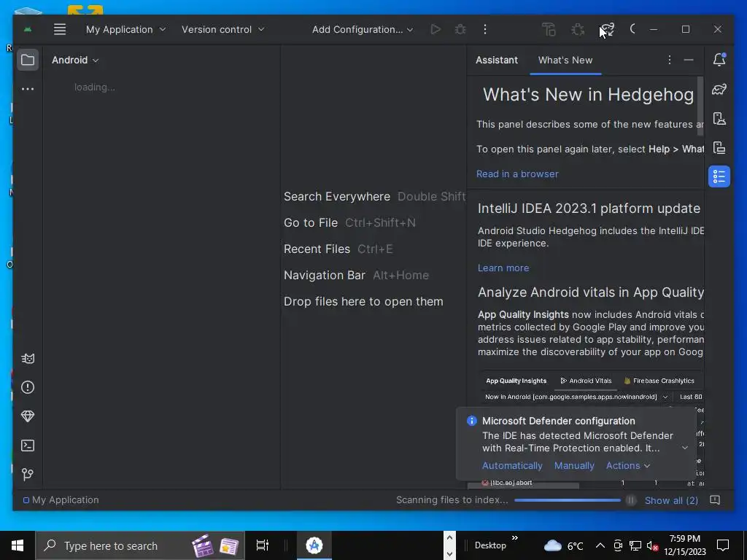Open Running Devices icon in right sidebar
This screenshot has height=560, width=747.
click(719, 147)
